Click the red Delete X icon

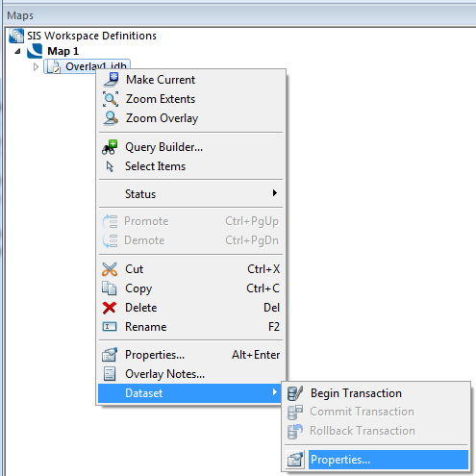tap(110, 308)
